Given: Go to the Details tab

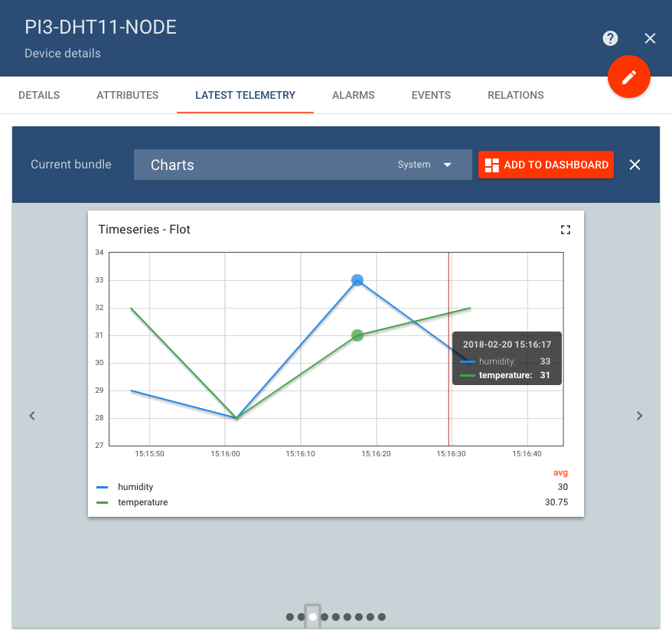Looking at the screenshot, I should [x=39, y=96].
